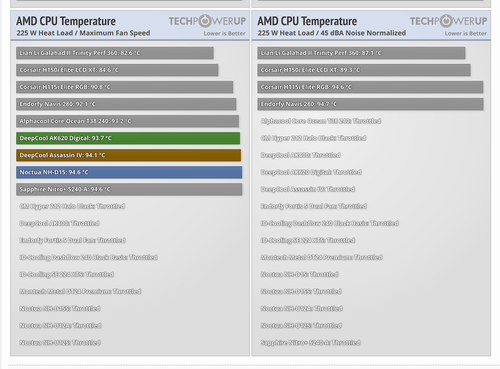Click Alphacool Core Ocean Throttled in Noise Normalized chart
This screenshot has height=369, width=500.
click(321, 121)
